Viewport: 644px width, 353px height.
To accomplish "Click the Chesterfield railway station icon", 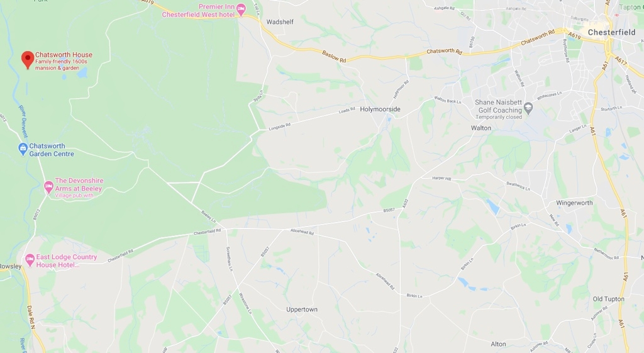I will pos(616,15).
